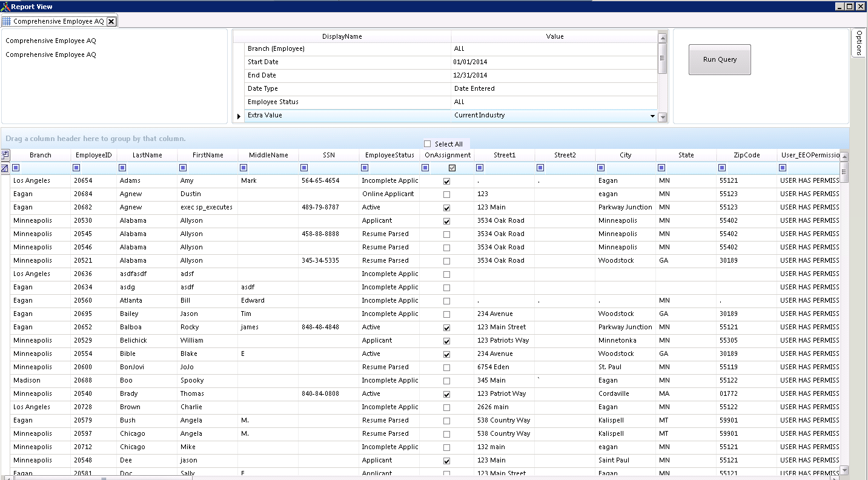
Task: Open the Street2 column filter operator icon
Action: coord(540,168)
